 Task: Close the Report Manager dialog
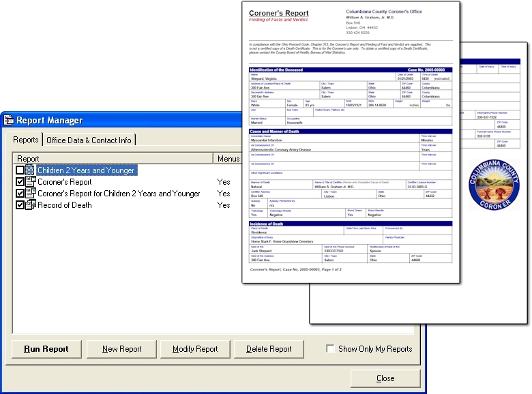tap(385, 378)
